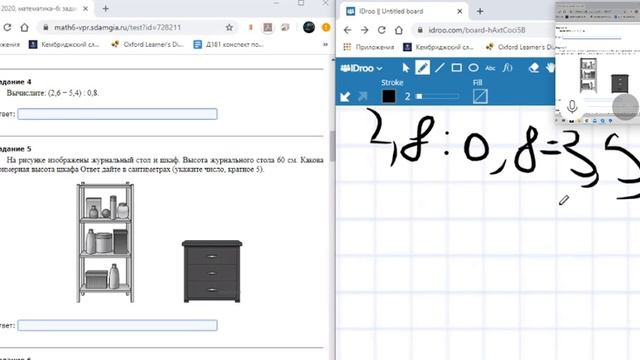Click the gray round button in the overlay
640x360 pixels.
point(625,107)
